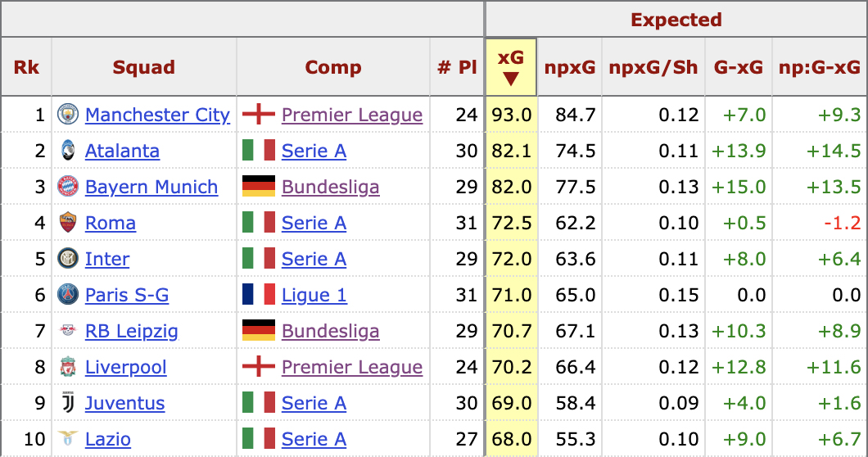Sort by the G-xG column header

(739, 67)
